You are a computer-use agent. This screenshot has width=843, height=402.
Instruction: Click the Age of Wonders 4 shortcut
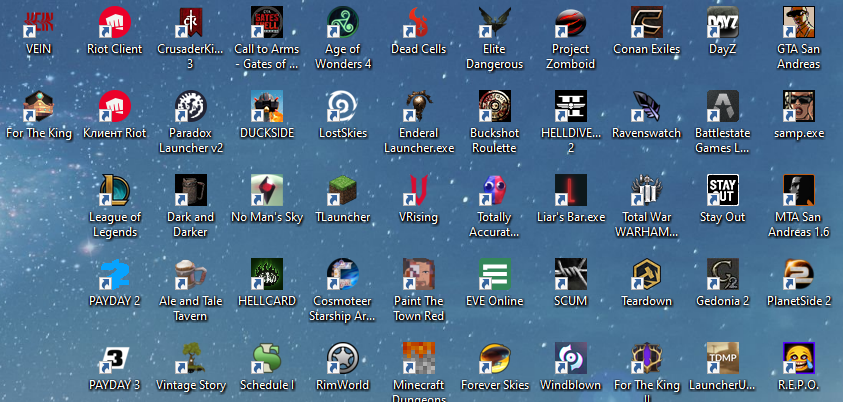point(343,23)
